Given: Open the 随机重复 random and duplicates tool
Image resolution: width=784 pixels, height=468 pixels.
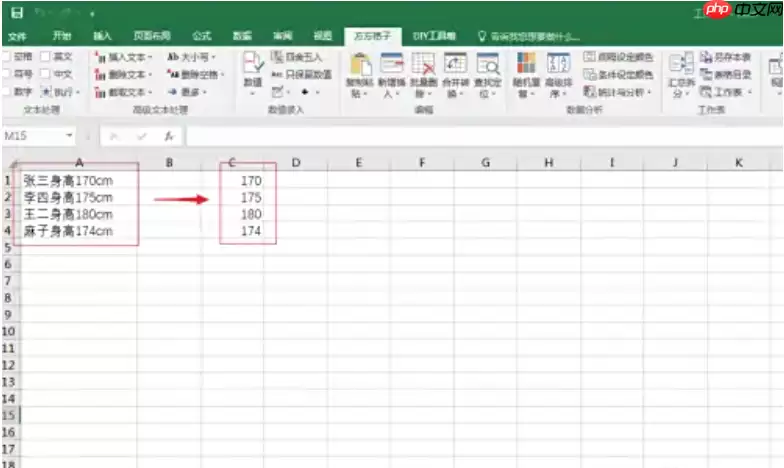Looking at the screenshot, I should 526,76.
